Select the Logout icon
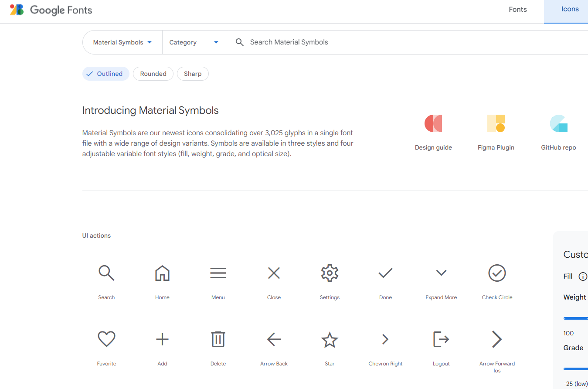This screenshot has height=389, width=588. pos(441,339)
